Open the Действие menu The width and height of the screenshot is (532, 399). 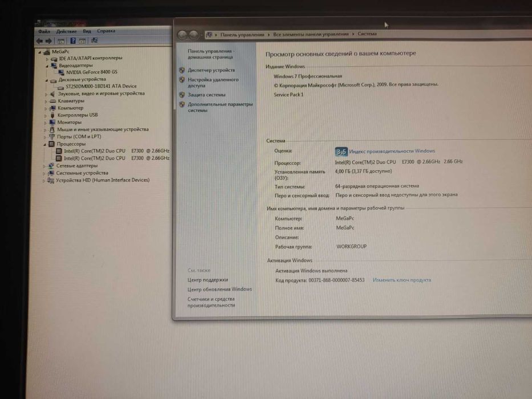(67, 31)
